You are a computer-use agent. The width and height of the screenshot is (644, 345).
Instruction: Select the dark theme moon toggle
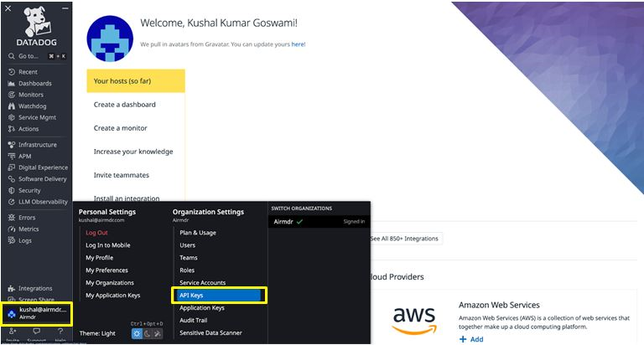[147, 333]
